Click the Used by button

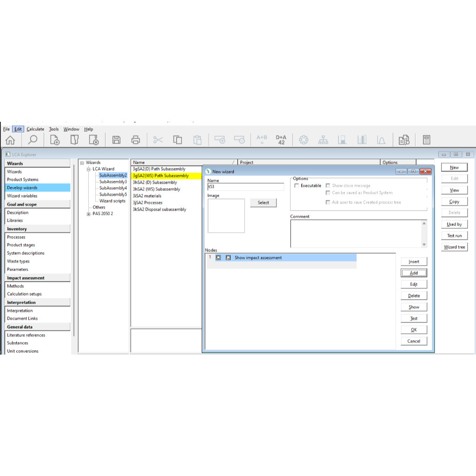tap(454, 225)
